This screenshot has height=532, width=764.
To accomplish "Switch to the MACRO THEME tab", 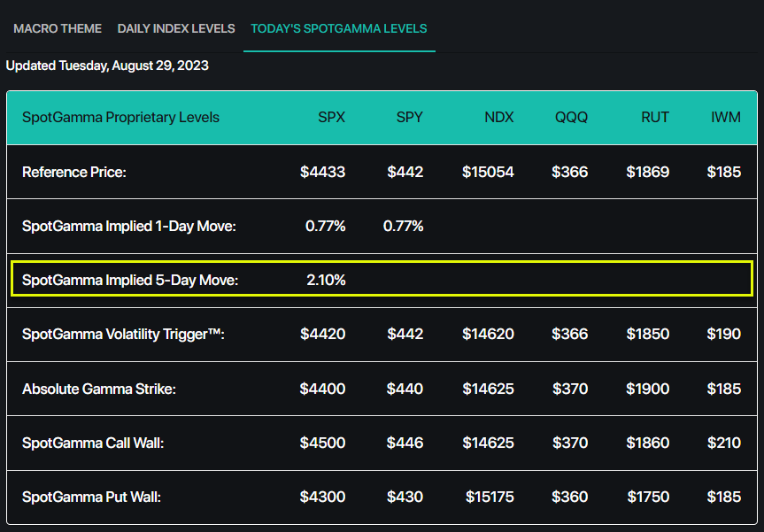I will (57, 28).
